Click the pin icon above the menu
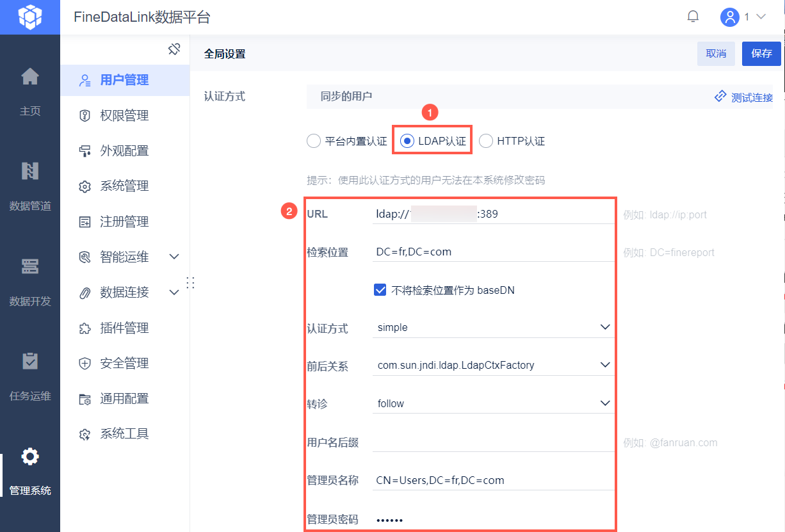 click(x=174, y=49)
